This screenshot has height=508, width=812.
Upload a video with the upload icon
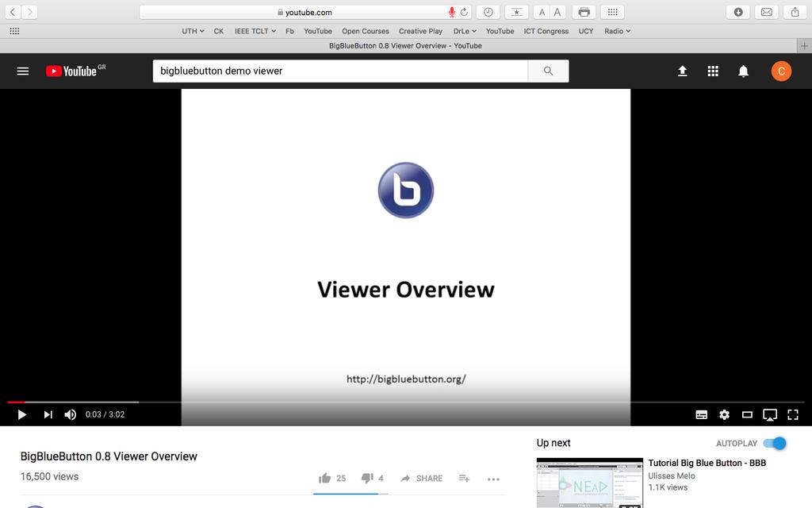click(x=683, y=71)
